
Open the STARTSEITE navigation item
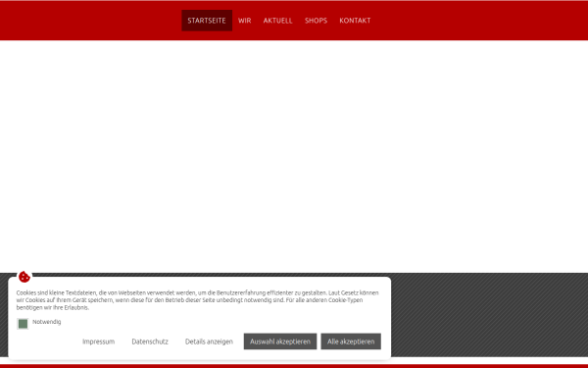(207, 21)
